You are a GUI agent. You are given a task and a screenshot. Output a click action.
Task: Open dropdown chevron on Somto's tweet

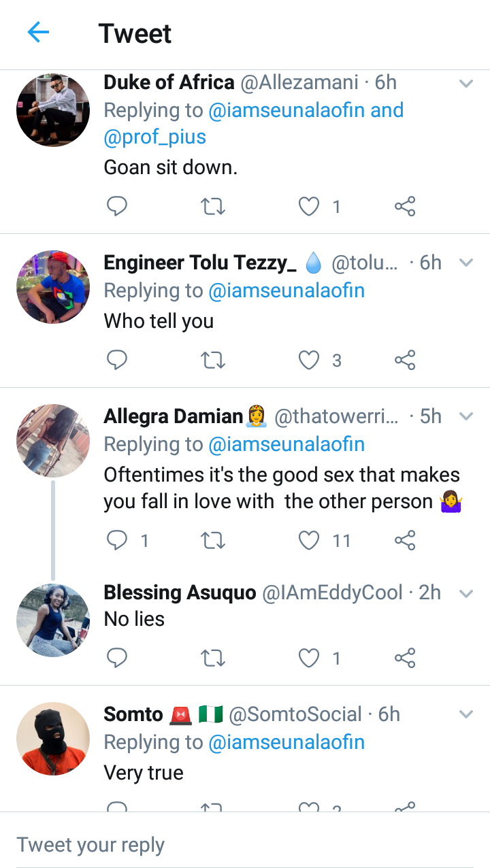click(x=466, y=714)
